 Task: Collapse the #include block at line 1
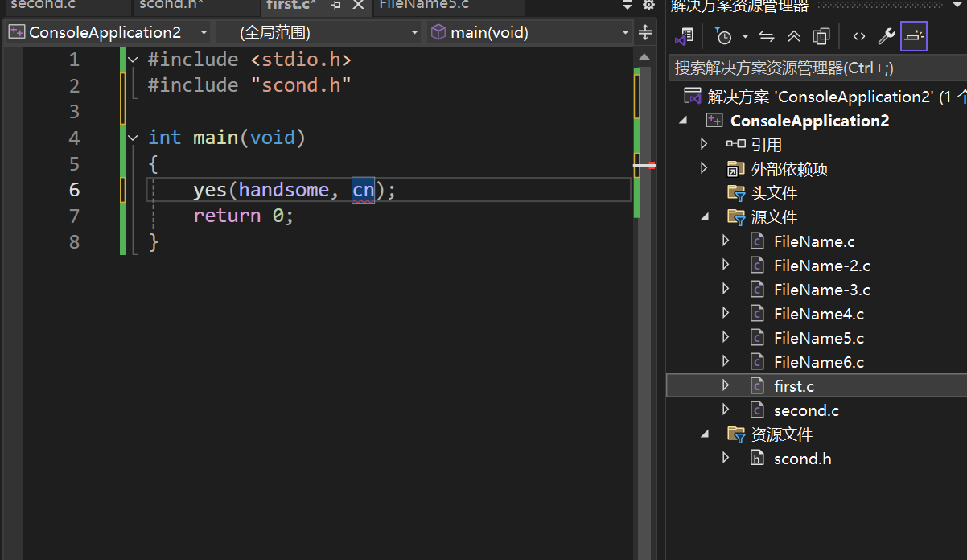click(x=133, y=60)
